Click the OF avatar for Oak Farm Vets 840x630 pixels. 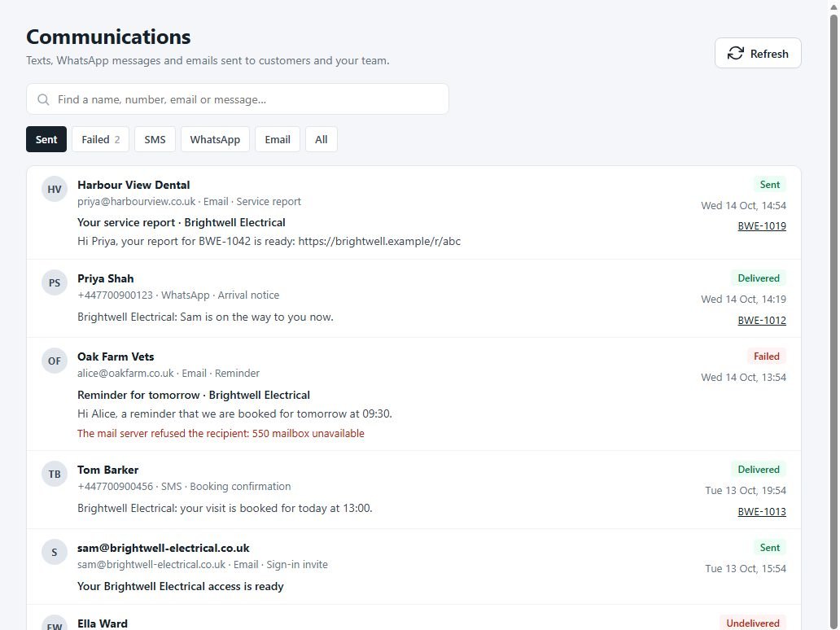55,361
